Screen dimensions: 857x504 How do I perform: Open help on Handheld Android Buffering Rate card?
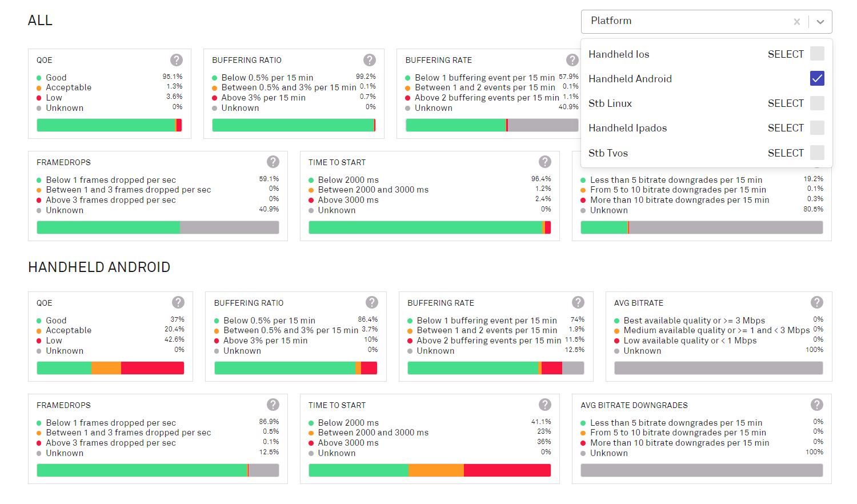tap(578, 303)
